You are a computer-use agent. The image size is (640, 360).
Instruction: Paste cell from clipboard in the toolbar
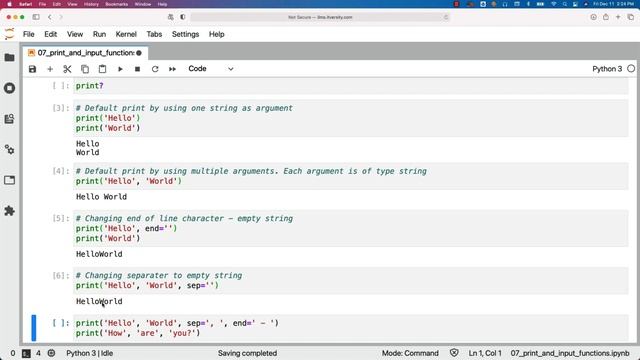pyautogui.click(x=102, y=69)
